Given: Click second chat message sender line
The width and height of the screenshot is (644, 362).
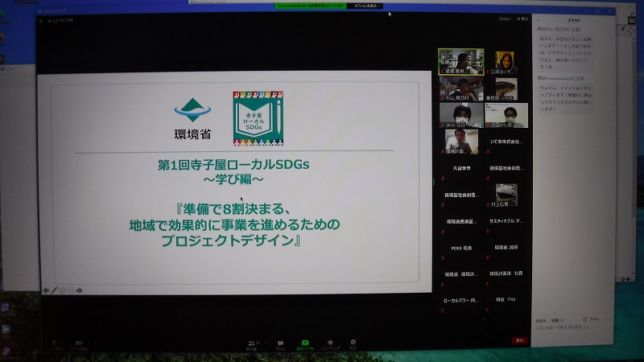Looking at the screenshot, I should click(x=560, y=78).
